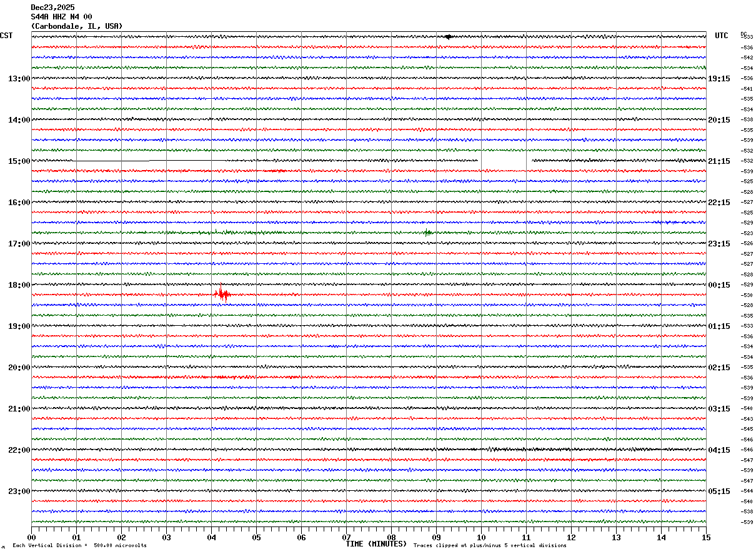Screen dimensions: 756x554
Task: Click the large red seismic burst near minute 4
Action: pyautogui.click(x=222, y=294)
